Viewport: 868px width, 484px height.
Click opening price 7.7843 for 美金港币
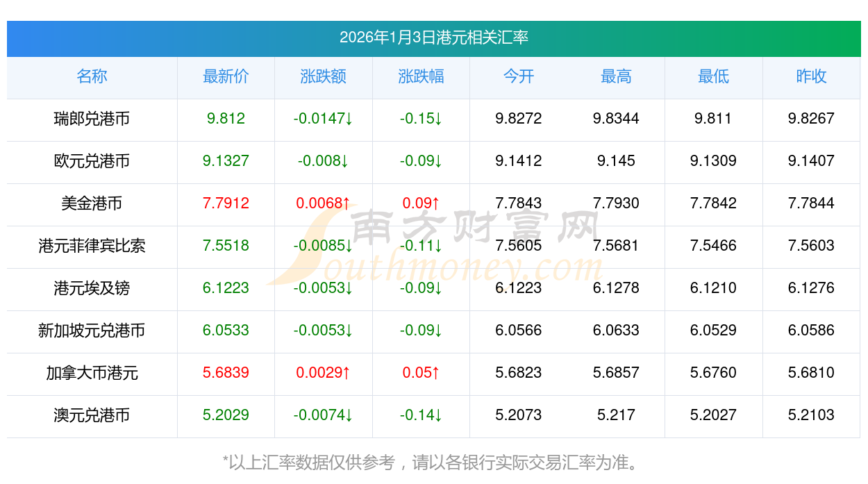click(x=519, y=203)
